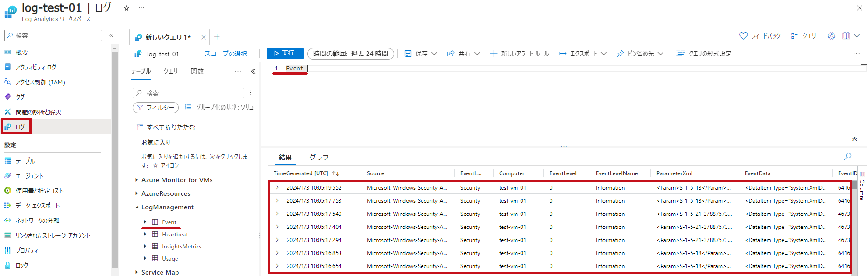Favorite the workspace with the star icon
Viewport: 868px width, 276px height.
pyautogui.click(x=126, y=8)
